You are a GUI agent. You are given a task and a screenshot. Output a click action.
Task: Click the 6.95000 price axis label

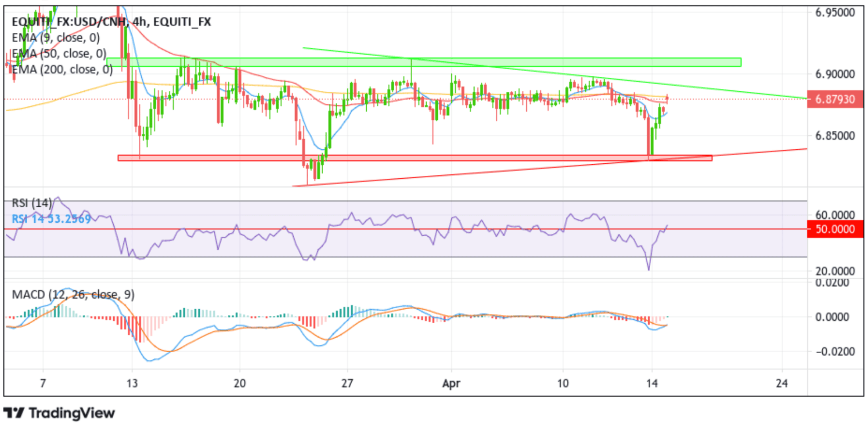[x=835, y=12]
